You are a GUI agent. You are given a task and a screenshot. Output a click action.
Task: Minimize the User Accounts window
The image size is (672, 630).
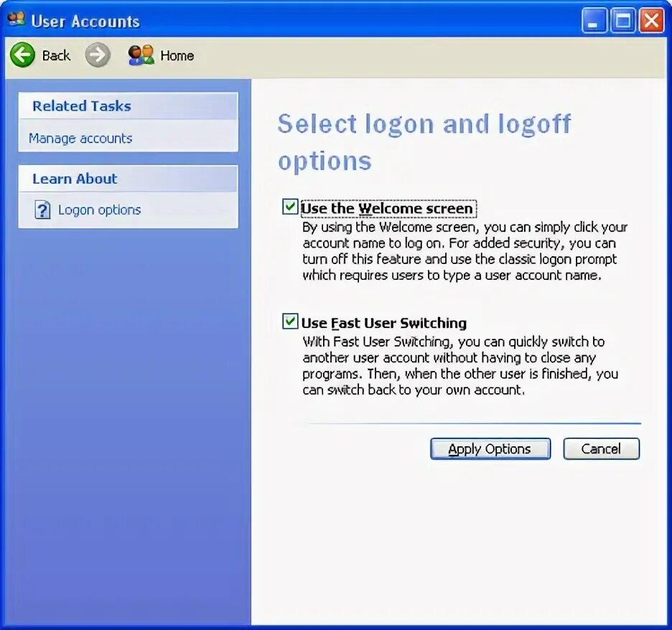pyautogui.click(x=593, y=21)
